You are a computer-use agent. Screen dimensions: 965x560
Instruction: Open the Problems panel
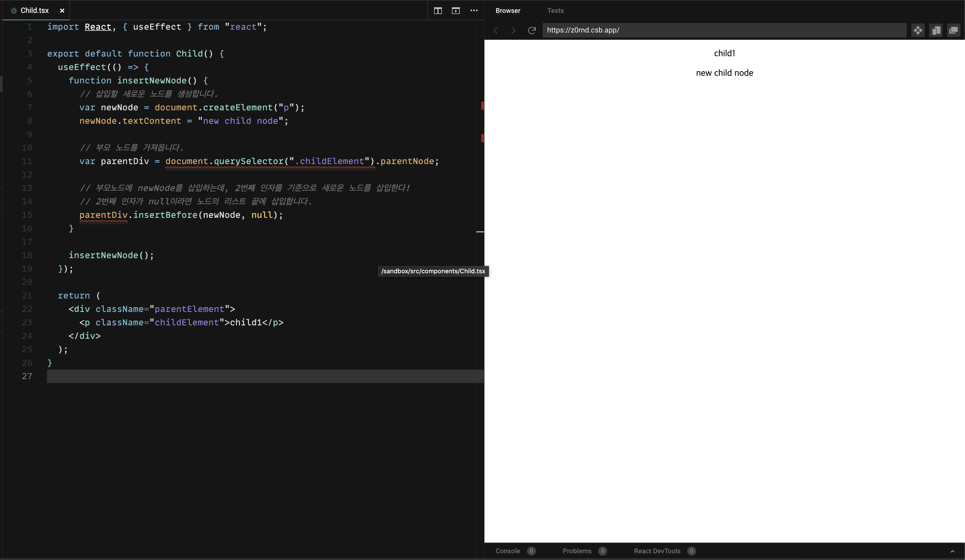577,551
